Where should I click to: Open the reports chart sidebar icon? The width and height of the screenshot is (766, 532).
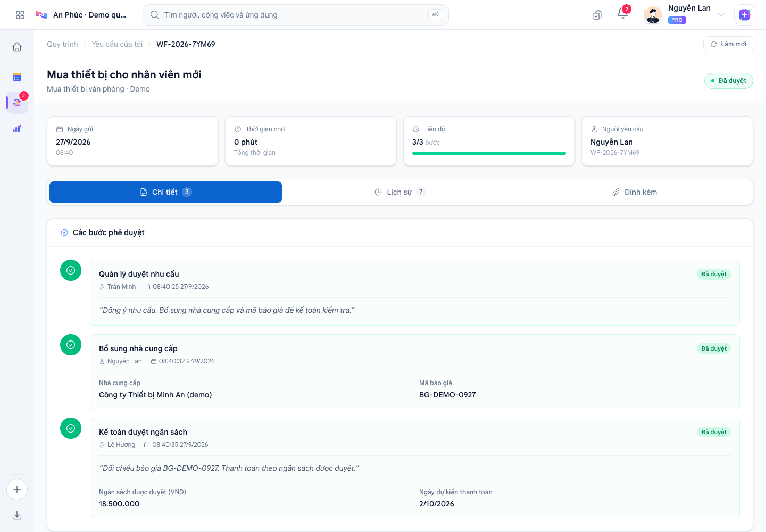(x=17, y=129)
